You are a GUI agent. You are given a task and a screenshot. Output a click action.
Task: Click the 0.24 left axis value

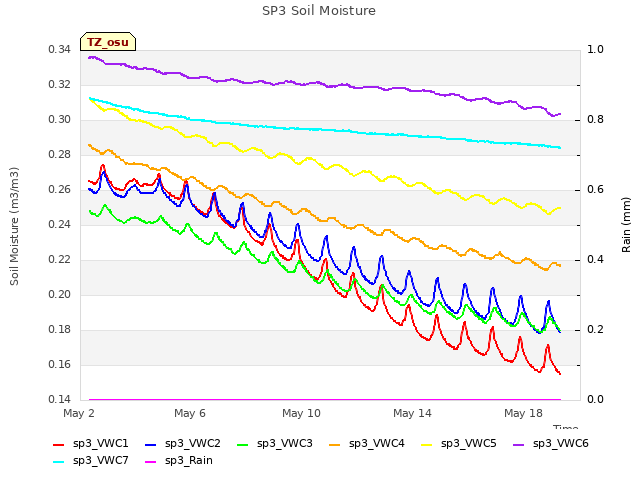[x=60, y=225]
